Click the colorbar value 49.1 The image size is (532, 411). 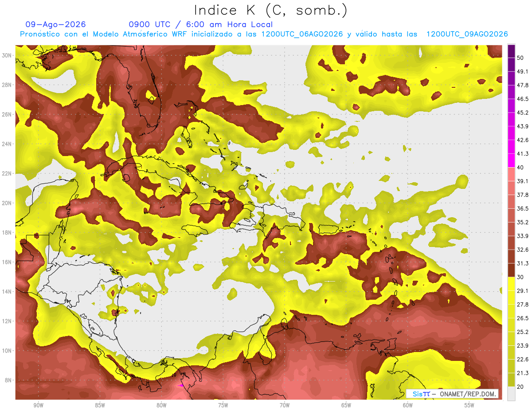(522, 71)
